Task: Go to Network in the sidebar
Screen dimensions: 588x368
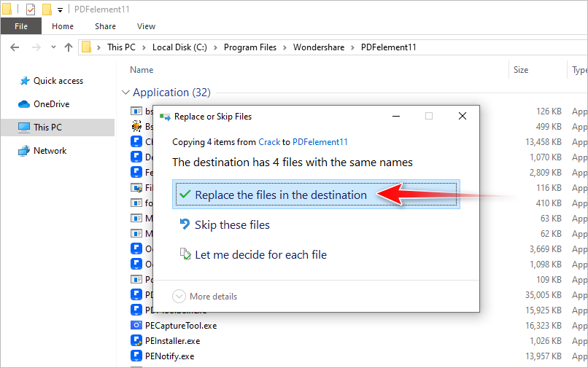Action: [x=50, y=151]
